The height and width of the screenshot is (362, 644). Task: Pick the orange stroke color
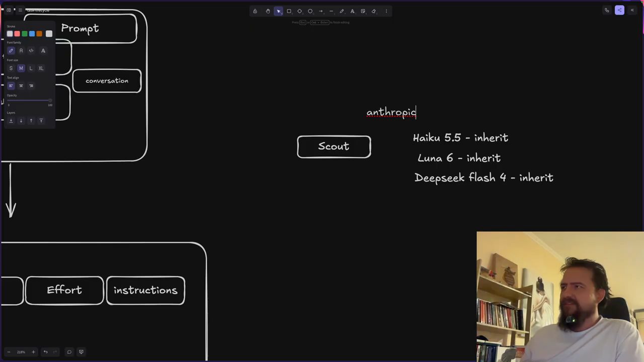tap(39, 34)
